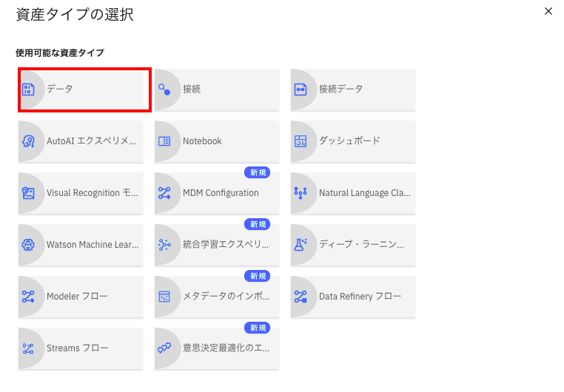
Task: Select the Watson Machine Lear... label
Action: (x=93, y=244)
